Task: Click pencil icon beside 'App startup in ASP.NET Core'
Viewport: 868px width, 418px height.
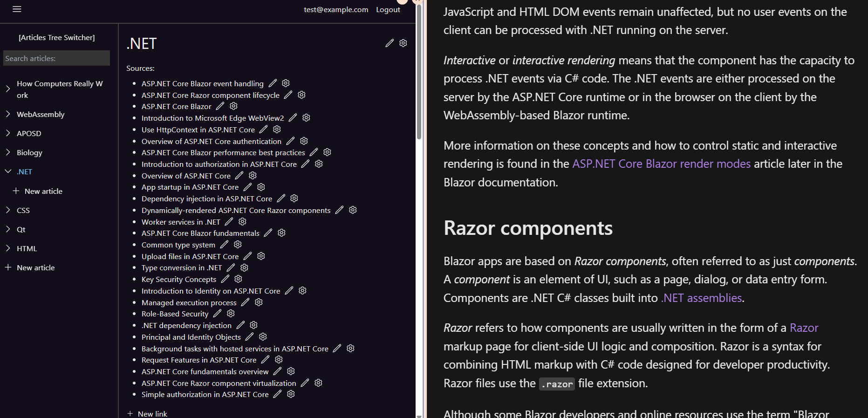Action: [x=247, y=187]
